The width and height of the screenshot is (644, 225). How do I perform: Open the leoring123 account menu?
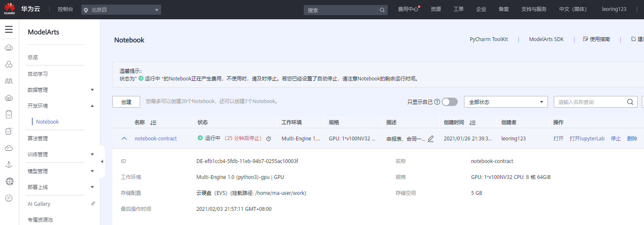614,9
